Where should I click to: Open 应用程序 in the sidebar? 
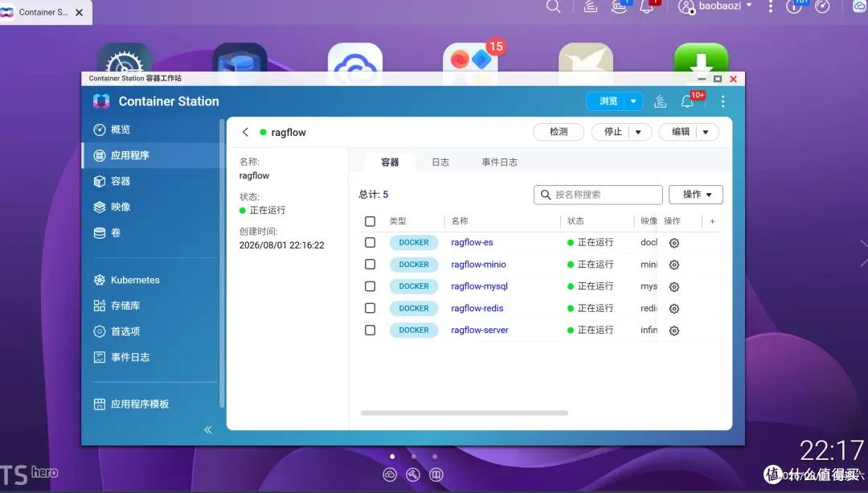[x=150, y=155]
